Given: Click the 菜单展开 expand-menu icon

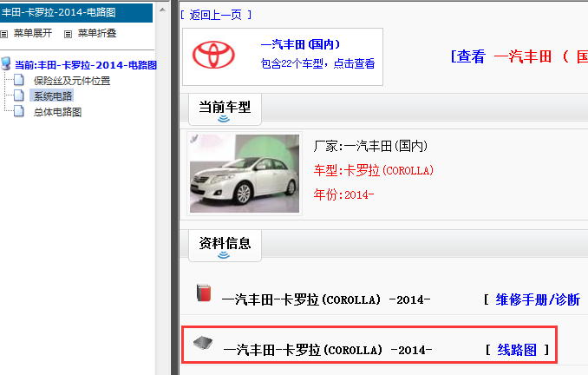Looking at the screenshot, I should point(4,34).
